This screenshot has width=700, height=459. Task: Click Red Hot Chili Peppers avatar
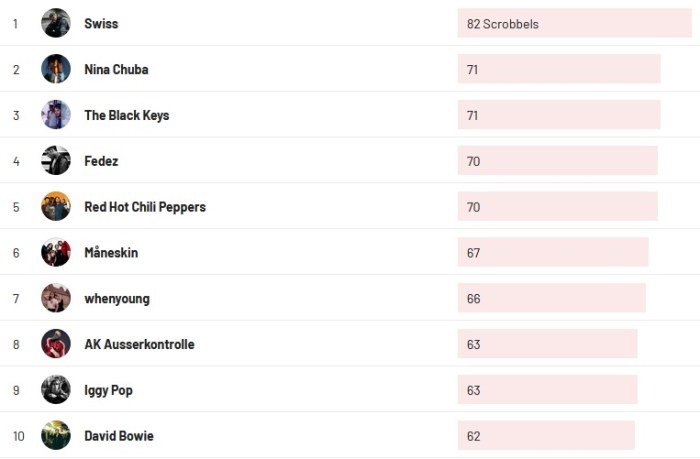tap(56, 207)
